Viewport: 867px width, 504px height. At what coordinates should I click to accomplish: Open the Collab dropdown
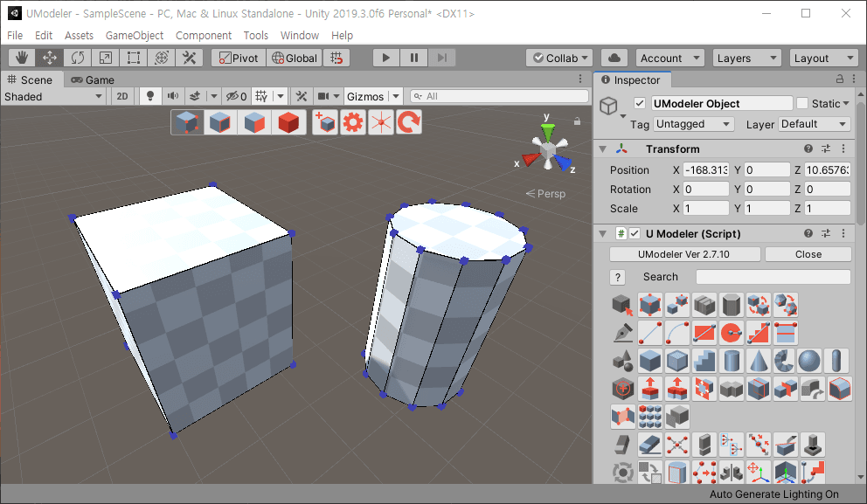tap(559, 58)
